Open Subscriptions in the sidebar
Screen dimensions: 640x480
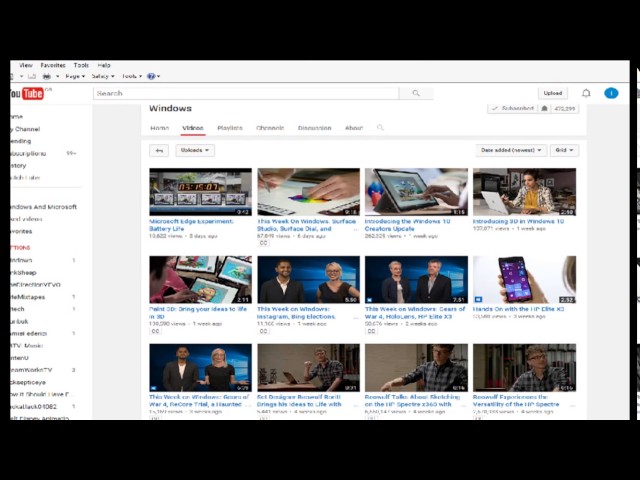tap(28, 153)
